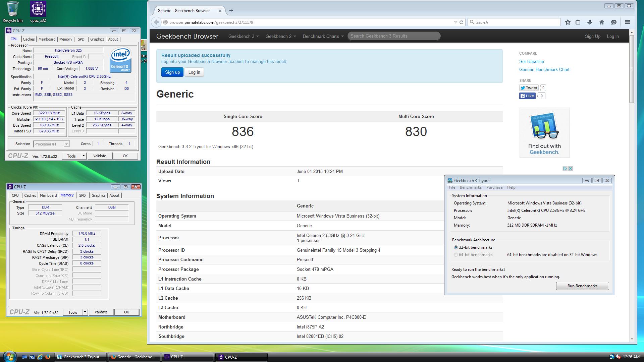Show URL history dropdown arrow
This screenshot has width=644, height=362.
pos(455,22)
